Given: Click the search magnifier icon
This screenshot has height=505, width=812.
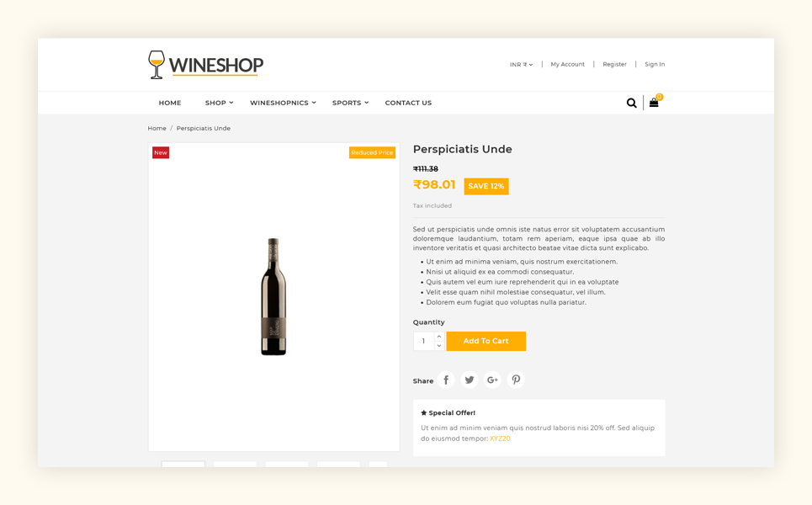Looking at the screenshot, I should coord(631,103).
